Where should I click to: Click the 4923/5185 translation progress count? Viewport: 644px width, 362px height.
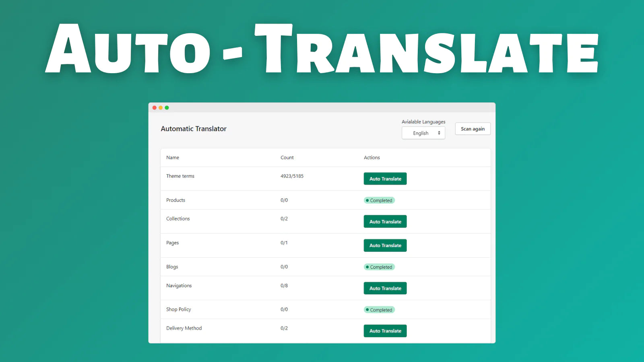point(292,176)
